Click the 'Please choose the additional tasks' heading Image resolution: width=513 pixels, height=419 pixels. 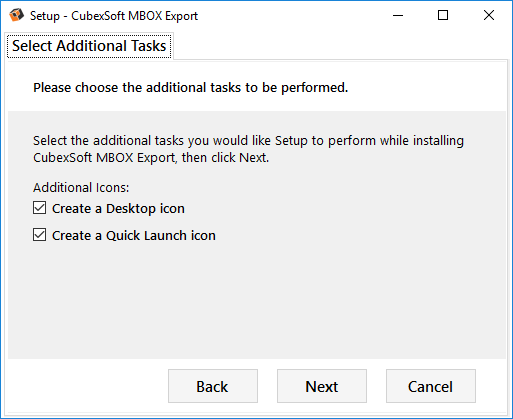[191, 88]
